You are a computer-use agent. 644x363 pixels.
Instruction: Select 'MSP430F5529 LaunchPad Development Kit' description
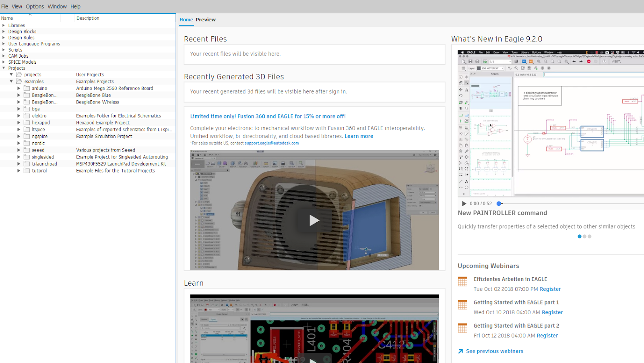(121, 164)
